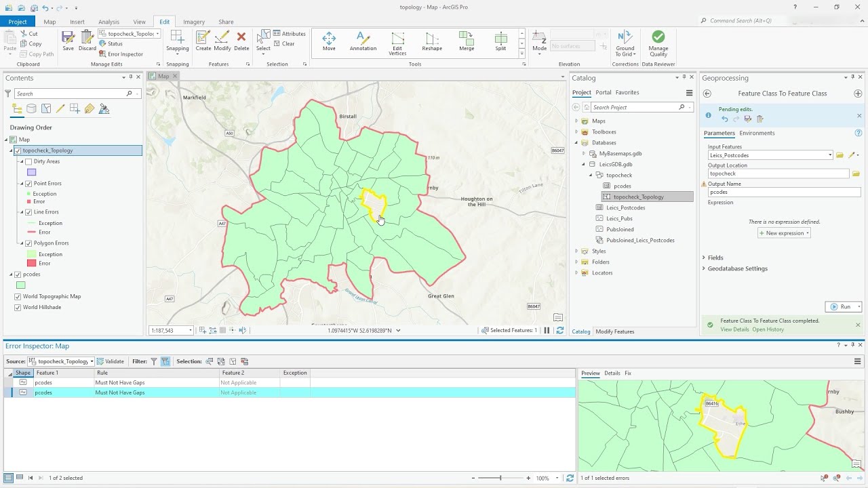Switch to the Portal tab in Catalog
Image resolution: width=868 pixels, height=488 pixels.
[604, 92]
